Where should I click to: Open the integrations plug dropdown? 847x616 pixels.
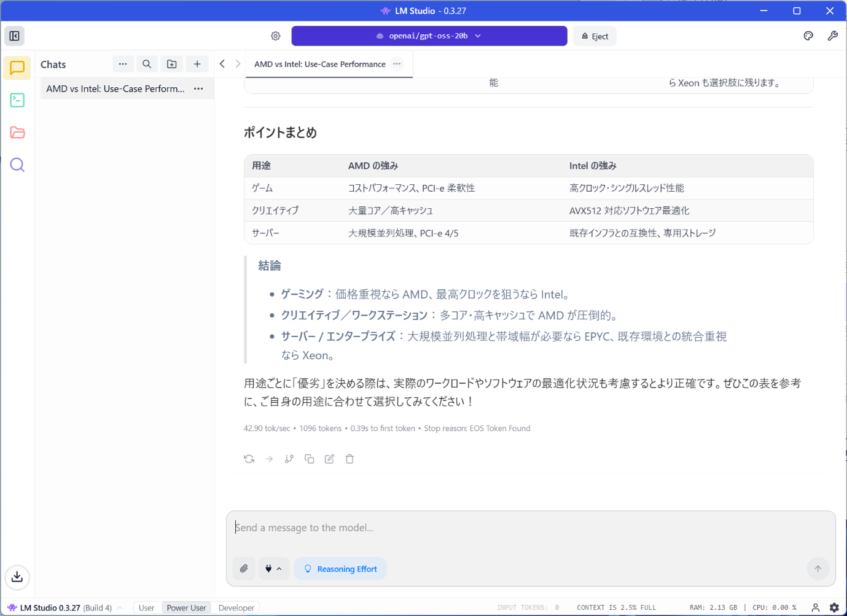(x=273, y=569)
